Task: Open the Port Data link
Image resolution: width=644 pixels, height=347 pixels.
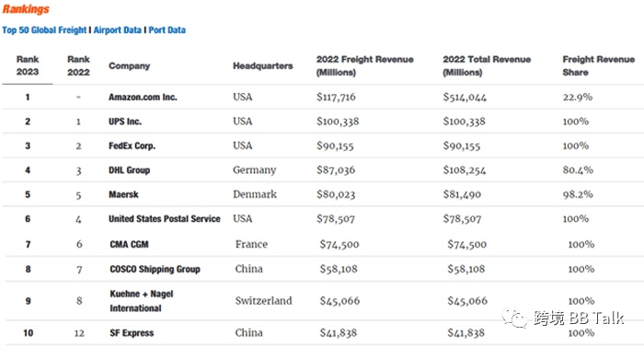Action: [167, 30]
